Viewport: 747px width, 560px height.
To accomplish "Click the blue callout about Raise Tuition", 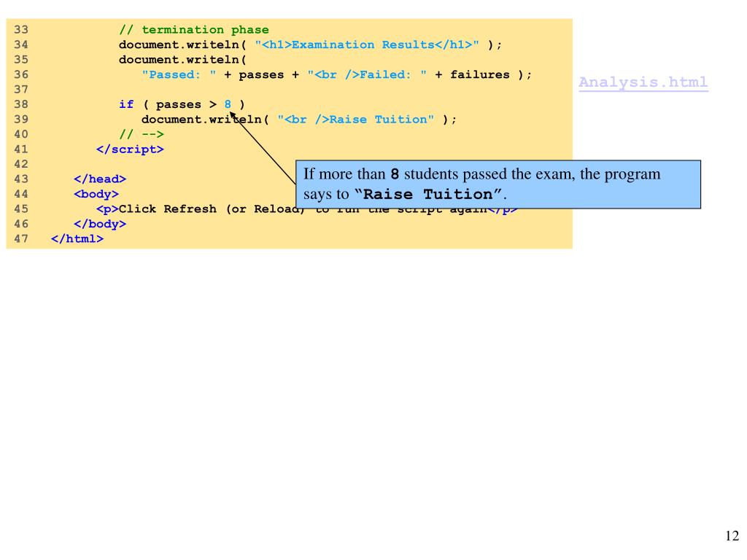I will 498,184.
